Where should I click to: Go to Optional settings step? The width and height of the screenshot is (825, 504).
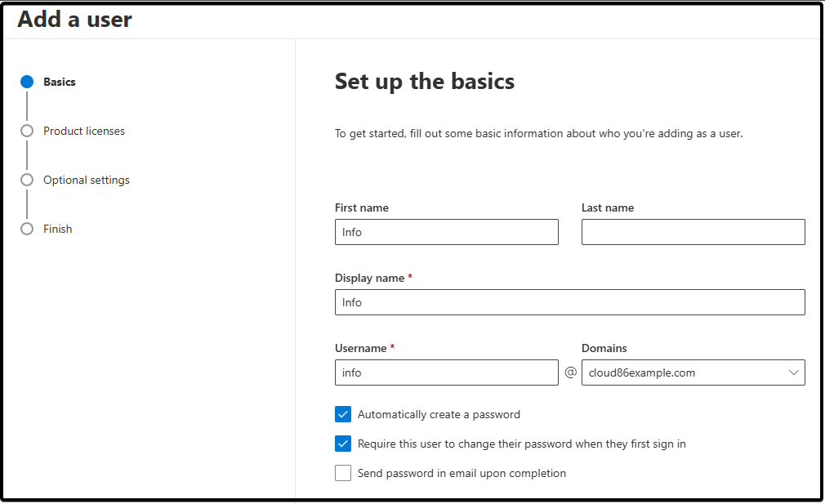point(87,180)
